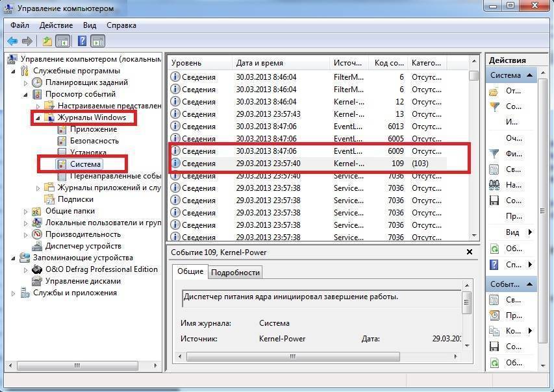This screenshot has width=554, height=392.
Task: Click the event list vertical scrollbar
Action: click(473, 156)
